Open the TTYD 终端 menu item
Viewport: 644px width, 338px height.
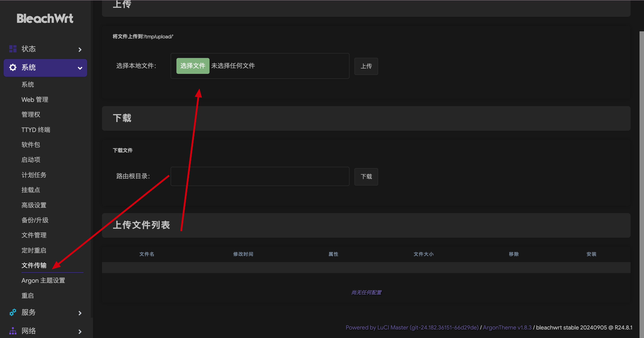(x=36, y=130)
